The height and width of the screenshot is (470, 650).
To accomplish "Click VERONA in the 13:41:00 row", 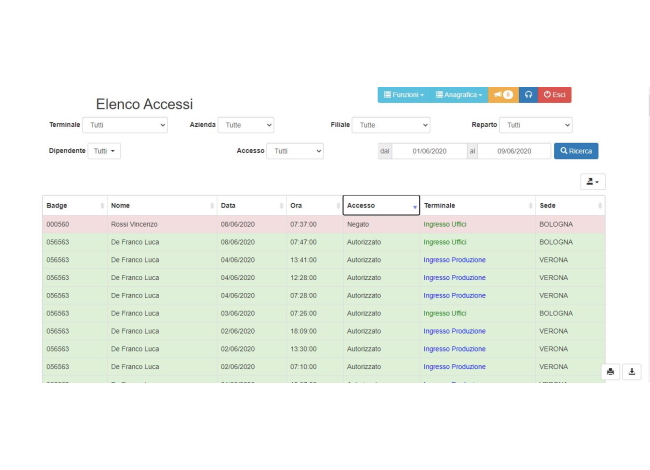I will click(x=553, y=260).
